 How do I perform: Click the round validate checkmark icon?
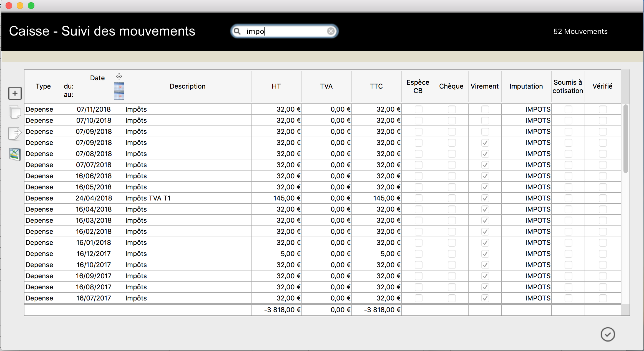[608, 334]
